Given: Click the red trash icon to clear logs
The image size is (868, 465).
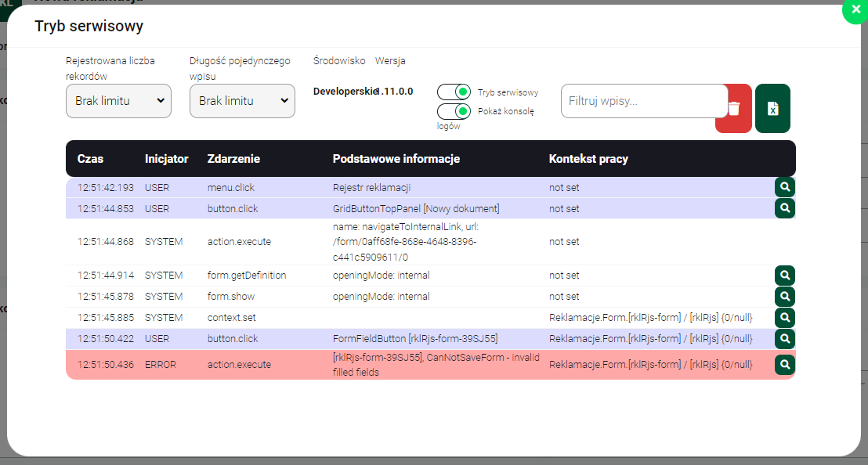Looking at the screenshot, I should (x=734, y=109).
